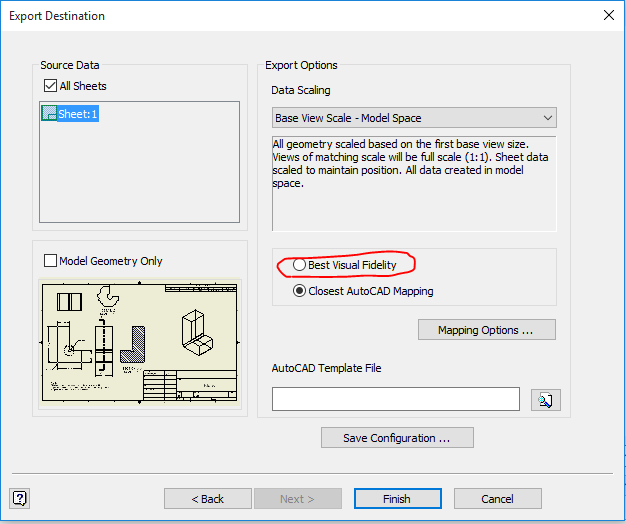The width and height of the screenshot is (626, 524).
Task: Click the AutoCAD Template File input field
Action: [x=396, y=399]
